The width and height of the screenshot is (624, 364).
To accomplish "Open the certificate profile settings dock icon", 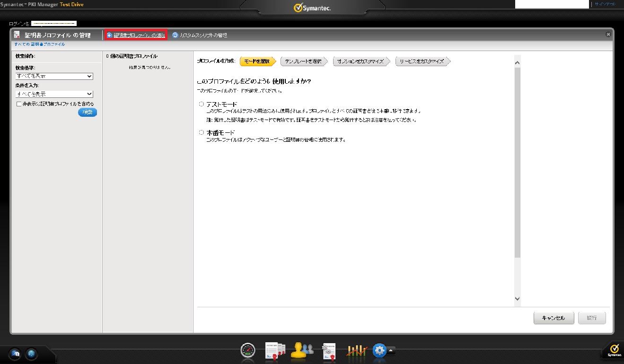I will tap(329, 350).
